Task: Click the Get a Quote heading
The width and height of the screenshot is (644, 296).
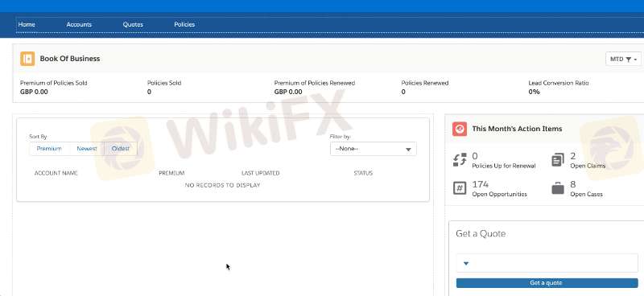Action: pos(481,234)
